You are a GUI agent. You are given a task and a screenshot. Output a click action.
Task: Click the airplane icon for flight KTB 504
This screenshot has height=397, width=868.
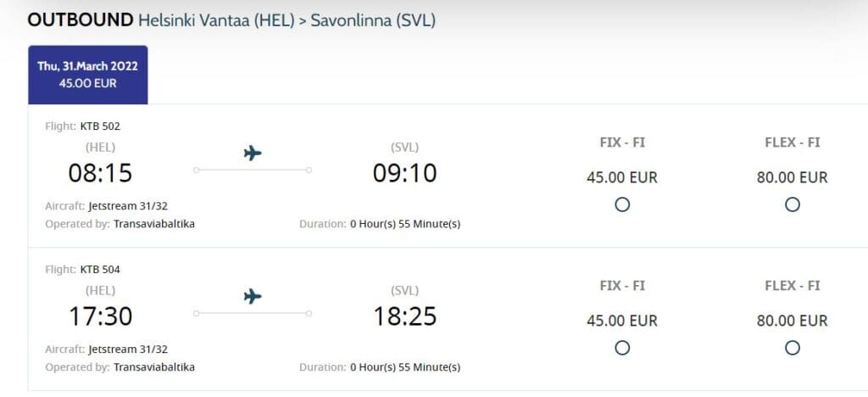tap(252, 297)
